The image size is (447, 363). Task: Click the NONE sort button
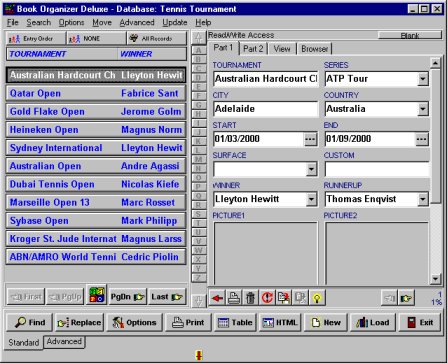point(96,39)
